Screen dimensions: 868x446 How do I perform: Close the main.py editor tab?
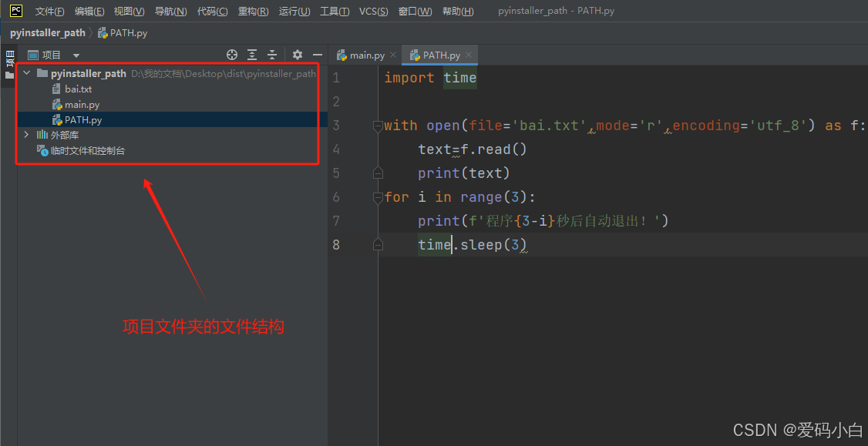pos(393,55)
